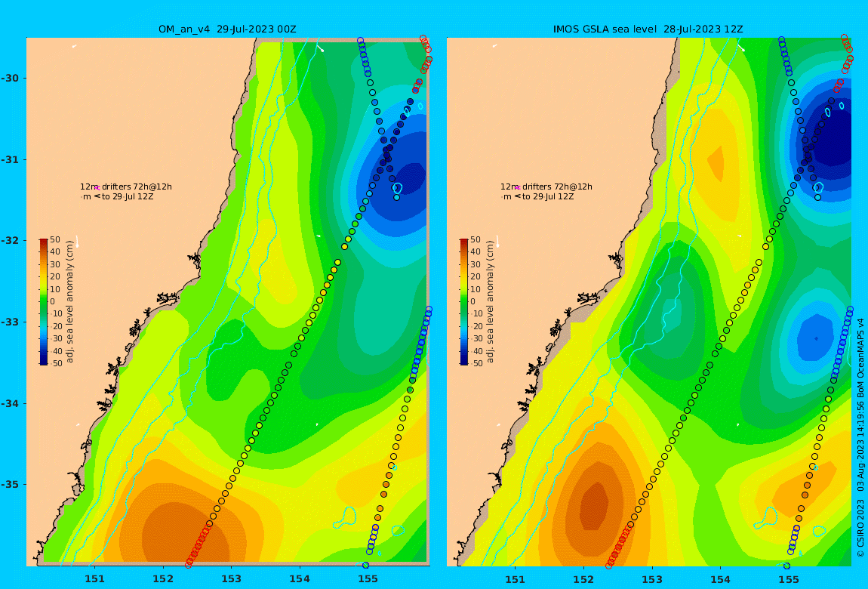The height and width of the screenshot is (589, 868).
Task: Click the 155 longitude label under left map
Action: 368,579
